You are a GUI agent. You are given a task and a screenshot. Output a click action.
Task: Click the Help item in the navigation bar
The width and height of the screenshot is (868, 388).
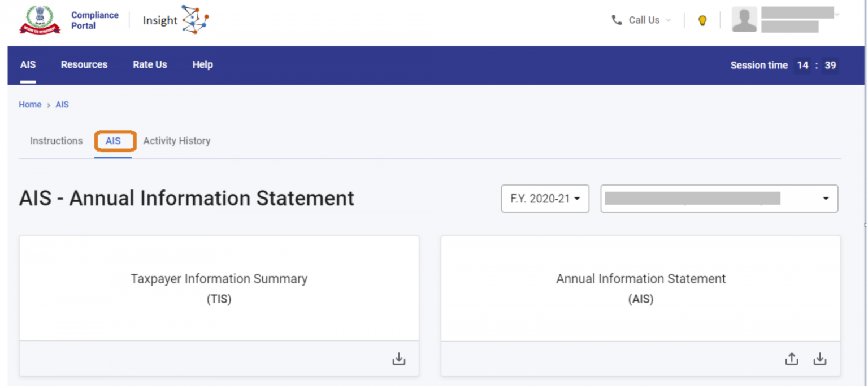coord(202,64)
